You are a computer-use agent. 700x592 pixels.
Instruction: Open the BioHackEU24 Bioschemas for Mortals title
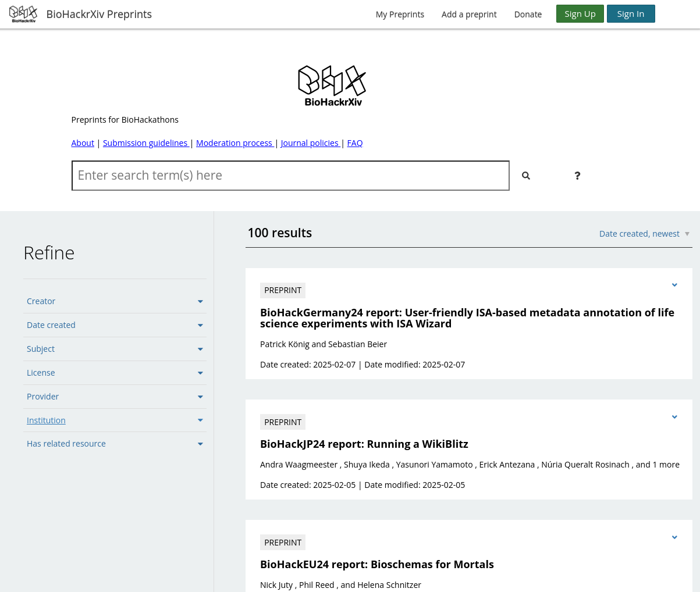click(377, 565)
